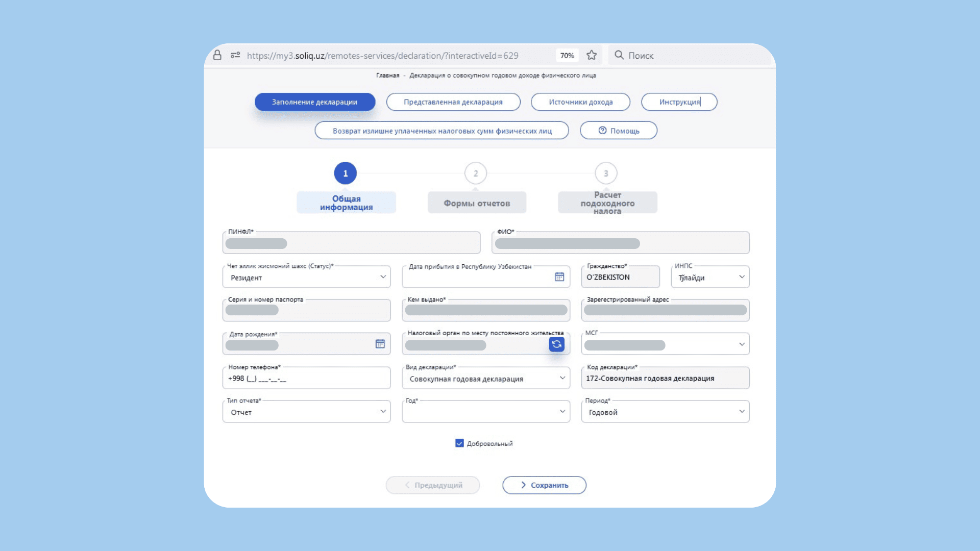Open the Источники дохода tab
Viewport: 980px width, 551px height.
click(580, 102)
